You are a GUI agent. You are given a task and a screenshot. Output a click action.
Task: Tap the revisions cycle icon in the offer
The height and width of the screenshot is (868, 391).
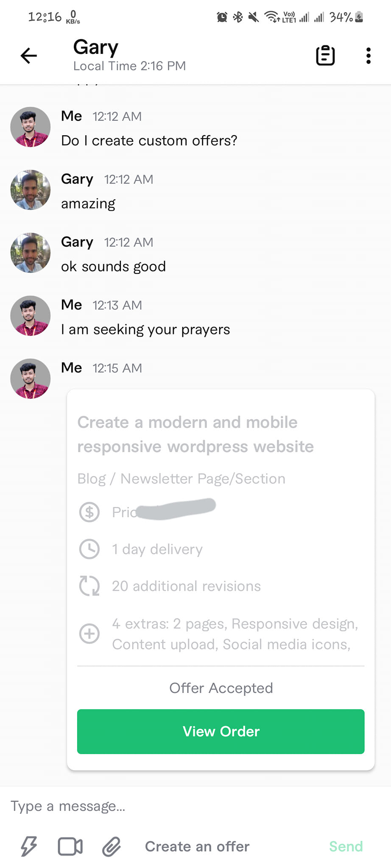click(89, 586)
